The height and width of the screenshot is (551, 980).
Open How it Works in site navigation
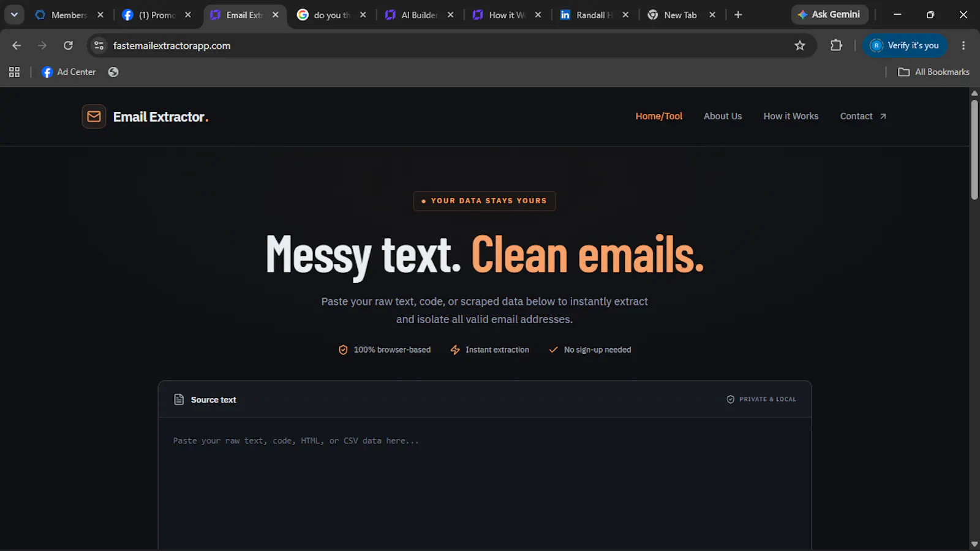[x=791, y=116]
